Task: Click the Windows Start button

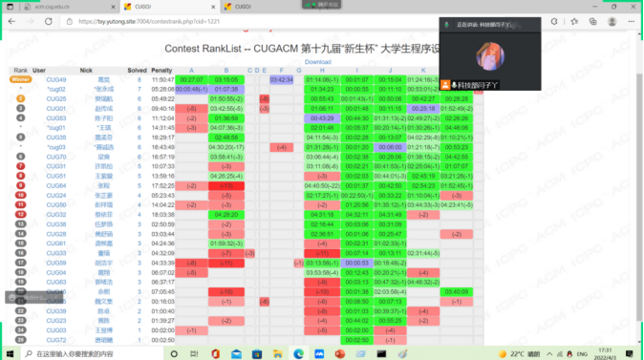Action: coord(10,353)
